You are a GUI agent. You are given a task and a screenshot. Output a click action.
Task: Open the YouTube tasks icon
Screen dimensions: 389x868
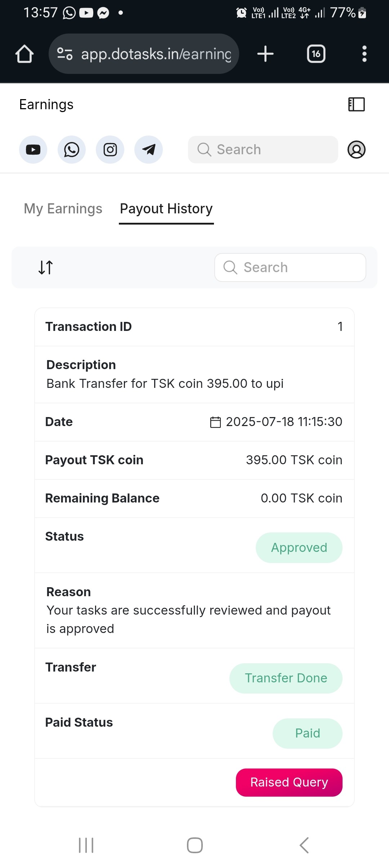click(x=33, y=150)
